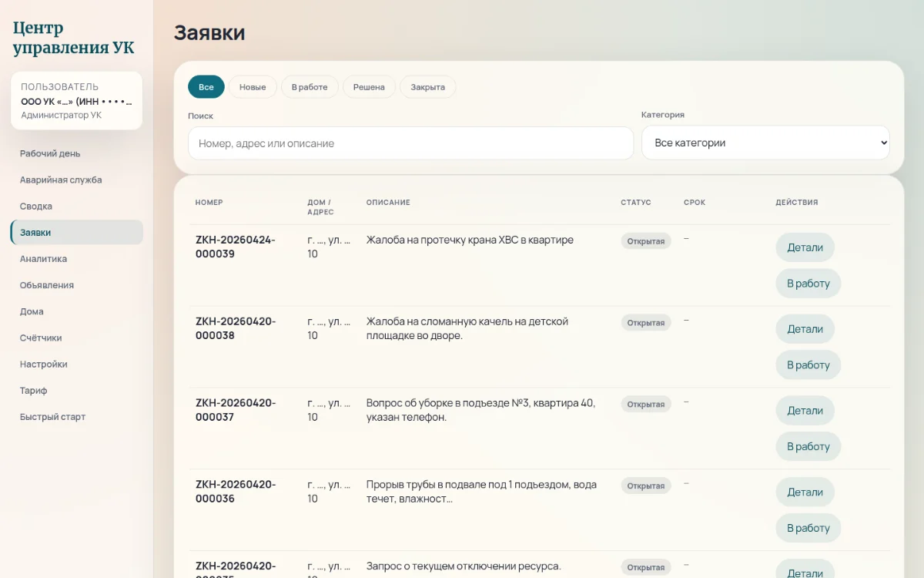
Task: Open 'Настройки' in sidebar
Action: coord(77,364)
